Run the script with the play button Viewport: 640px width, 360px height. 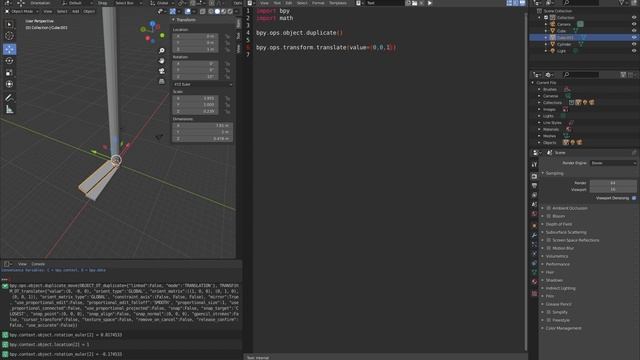click(x=430, y=3)
